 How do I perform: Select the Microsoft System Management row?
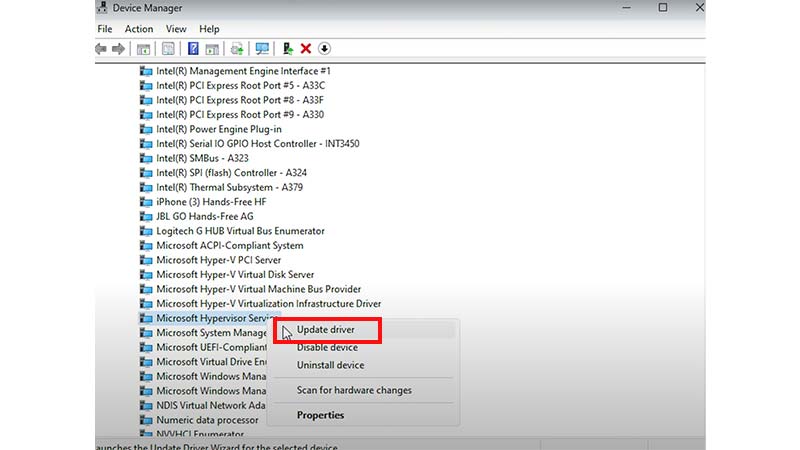(211, 333)
